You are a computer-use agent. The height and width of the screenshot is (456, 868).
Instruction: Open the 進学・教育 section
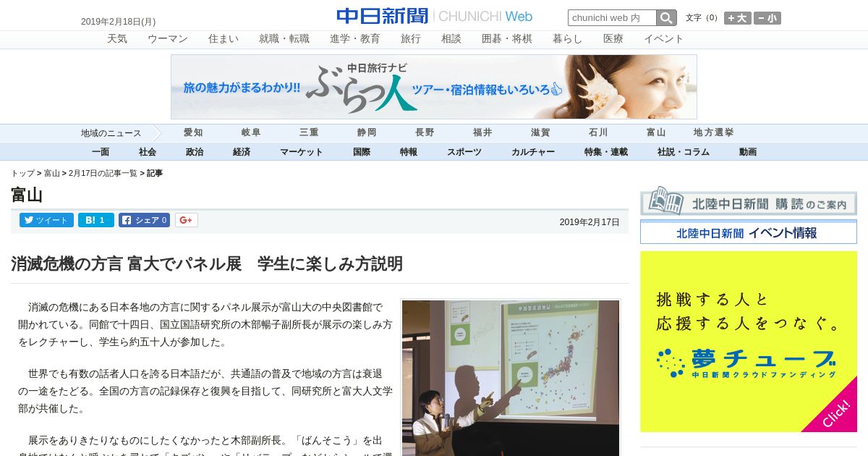(x=355, y=39)
